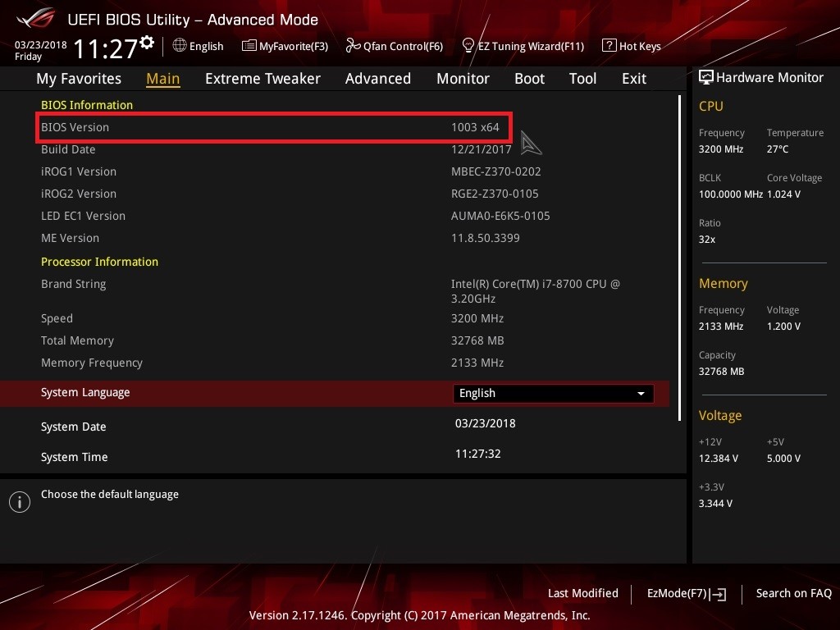The image size is (840, 630).
Task: Click the main panel vertical scrollbar
Action: pyautogui.click(x=679, y=258)
